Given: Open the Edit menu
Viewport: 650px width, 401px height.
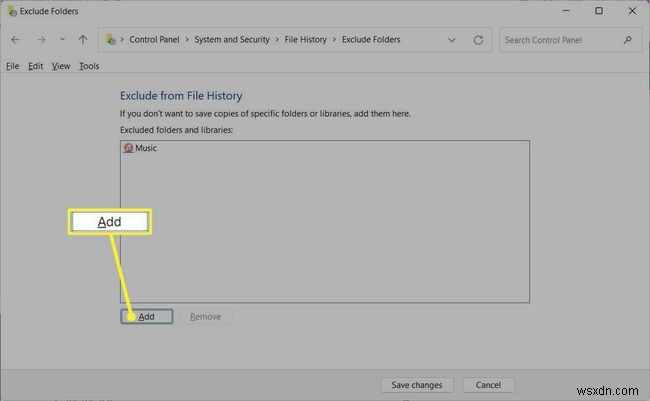Looking at the screenshot, I should [35, 66].
